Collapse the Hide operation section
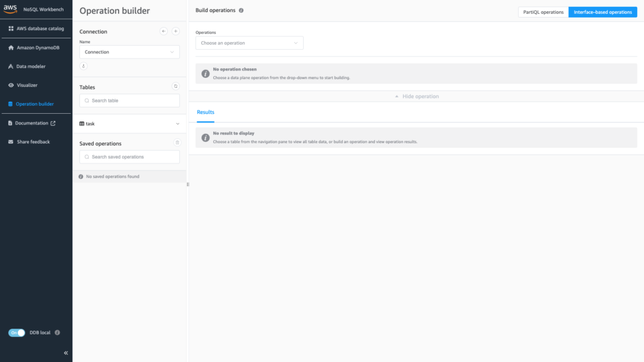The height and width of the screenshot is (362, 644). (417, 96)
